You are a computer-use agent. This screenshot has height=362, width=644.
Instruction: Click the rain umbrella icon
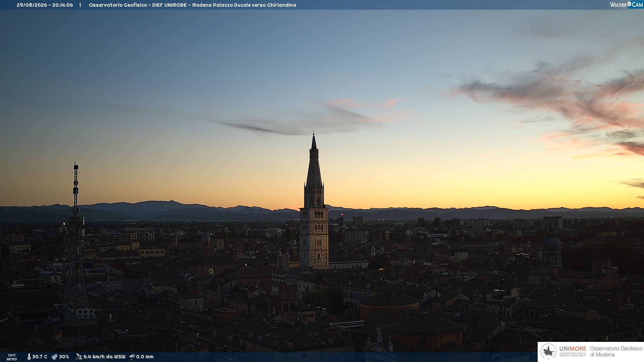(132, 357)
